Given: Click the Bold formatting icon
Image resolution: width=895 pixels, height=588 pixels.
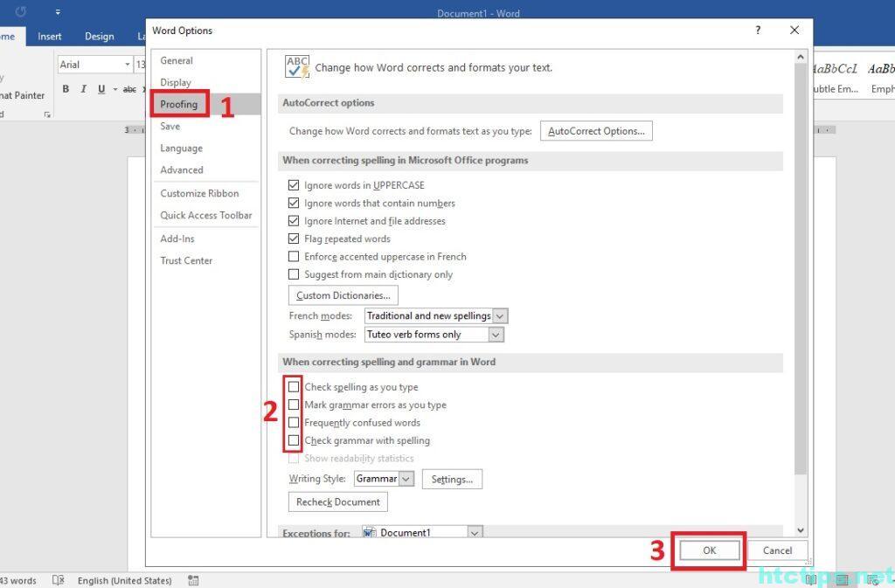Looking at the screenshot, I should click(66, 89).
